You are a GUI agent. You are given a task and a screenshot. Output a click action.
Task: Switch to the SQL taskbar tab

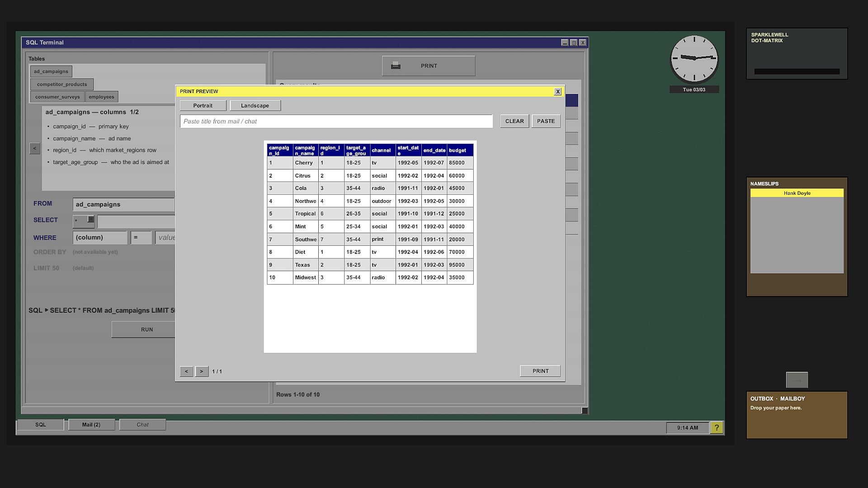(41, 425)
